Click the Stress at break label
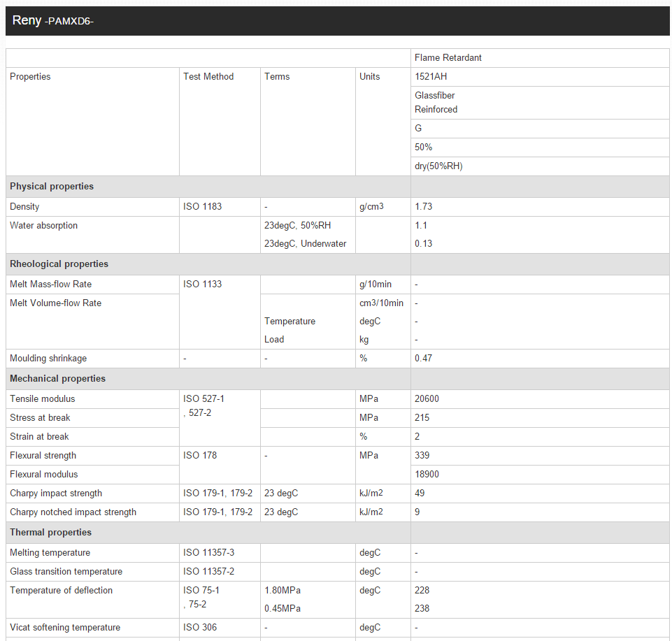672x641 pixels. (x=40, y=418)
